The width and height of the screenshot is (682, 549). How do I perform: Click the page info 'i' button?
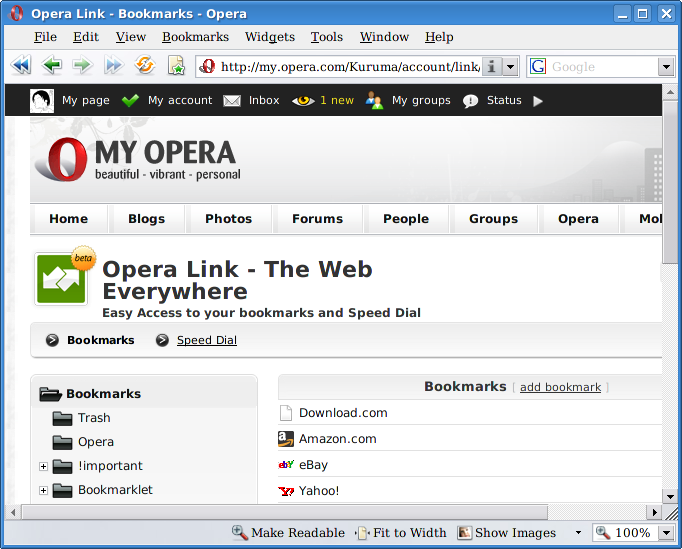(x=492, y=67)
